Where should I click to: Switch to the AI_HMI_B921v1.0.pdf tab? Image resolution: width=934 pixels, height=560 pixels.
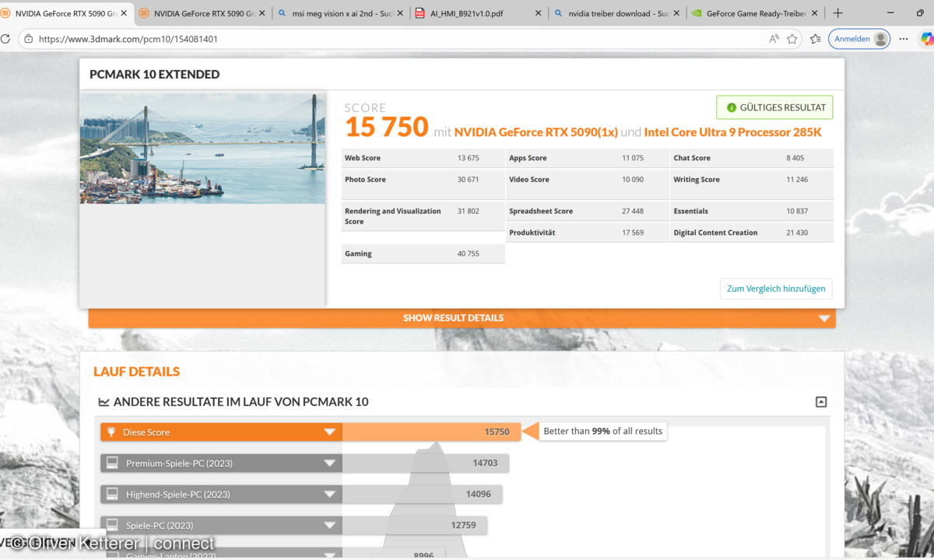(476, 13)
